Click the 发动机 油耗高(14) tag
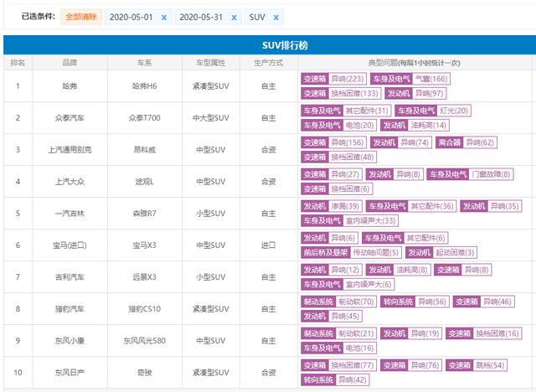Viewport: 536px width, 392px height. [x=415, y=125]
